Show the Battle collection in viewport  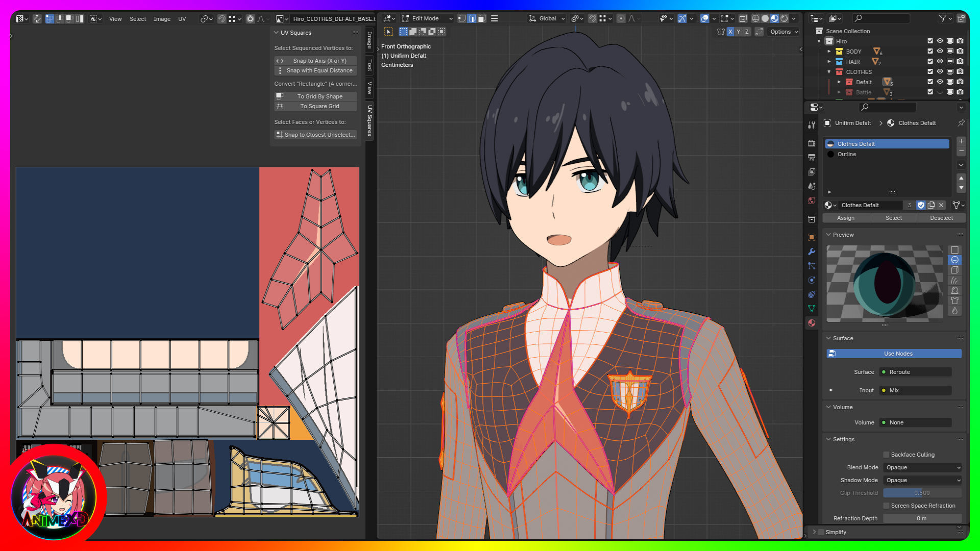point(940,92)
